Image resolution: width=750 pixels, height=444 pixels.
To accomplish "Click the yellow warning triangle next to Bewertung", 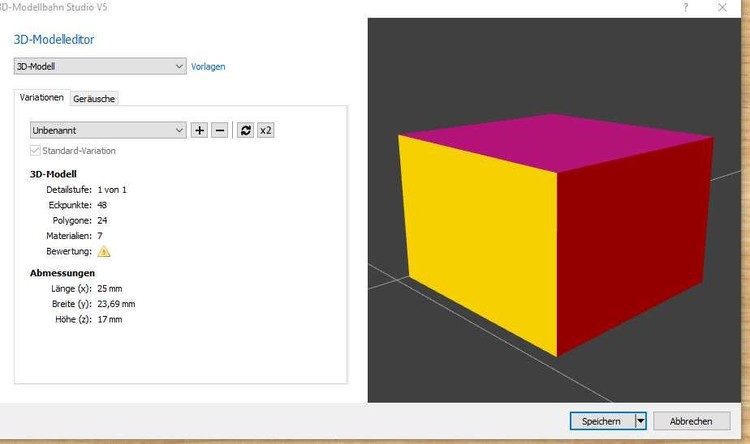I will (104, 251).
